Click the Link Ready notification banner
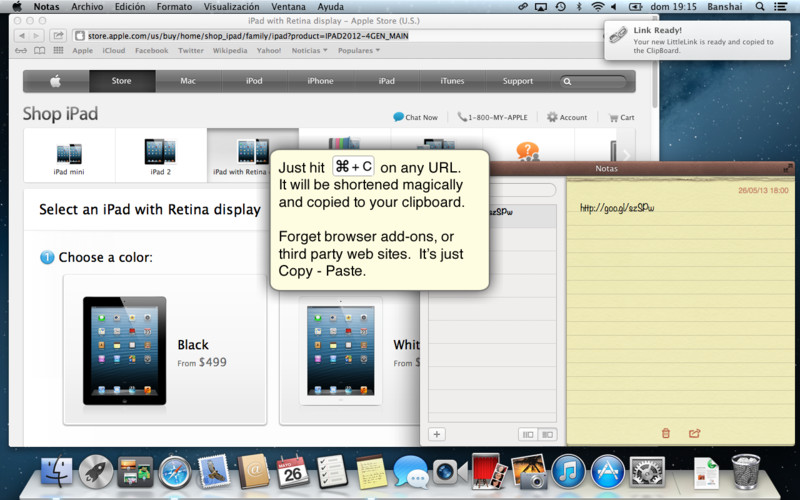This screenshot has height=500, width=800. (x=697, y=40)
